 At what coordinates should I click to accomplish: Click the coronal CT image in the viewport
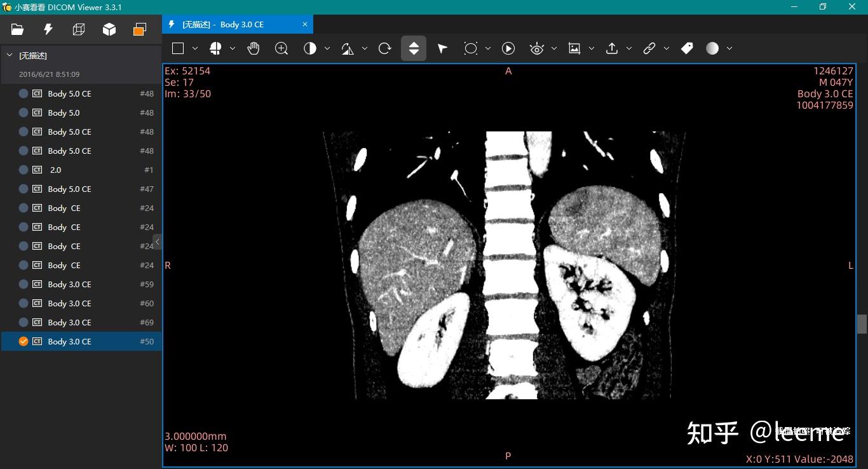pos(505,265)
